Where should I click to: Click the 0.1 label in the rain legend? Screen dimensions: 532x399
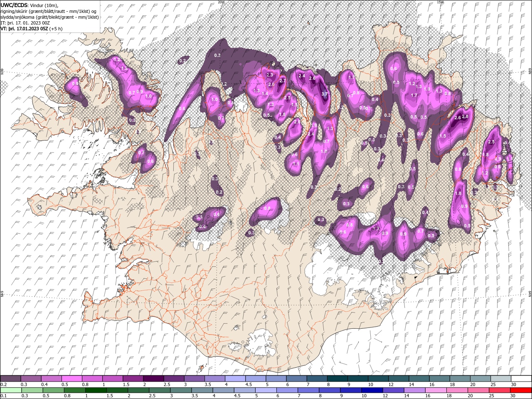coord(3,396)
